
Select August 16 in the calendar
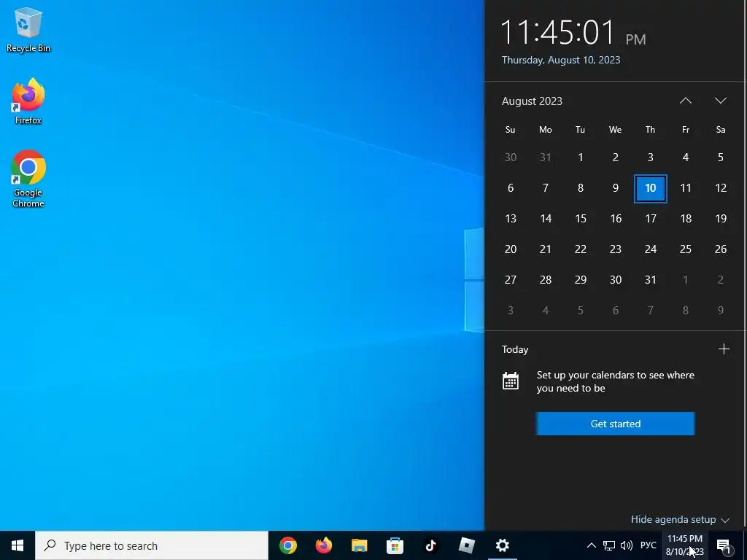(616, 219)
